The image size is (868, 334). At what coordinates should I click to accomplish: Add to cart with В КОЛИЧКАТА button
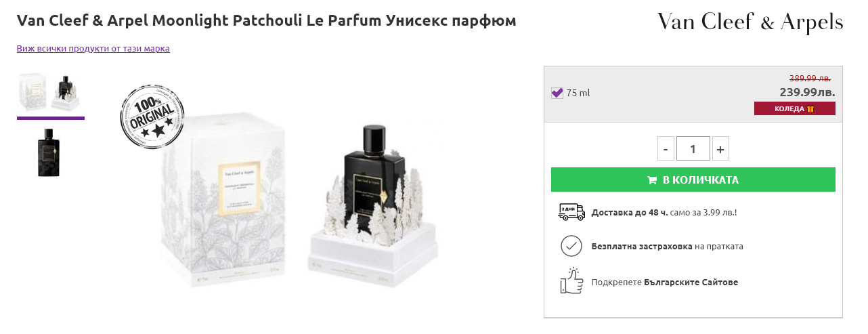[x=693, y=180]
